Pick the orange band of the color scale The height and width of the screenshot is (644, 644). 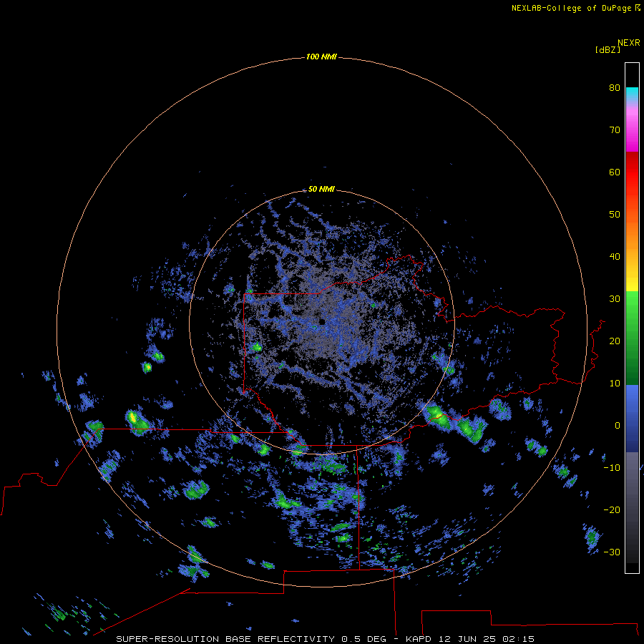[x=632, y=236]
